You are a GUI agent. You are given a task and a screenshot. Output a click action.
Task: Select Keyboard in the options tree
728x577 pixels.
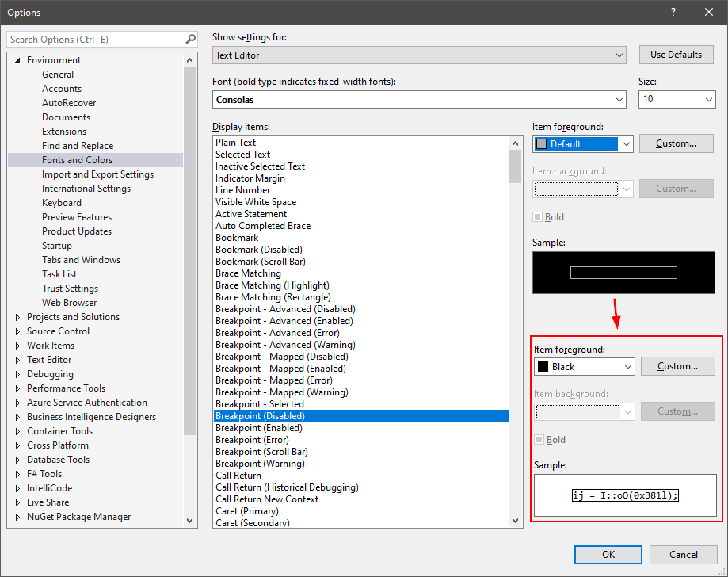(x=62, y=203)
